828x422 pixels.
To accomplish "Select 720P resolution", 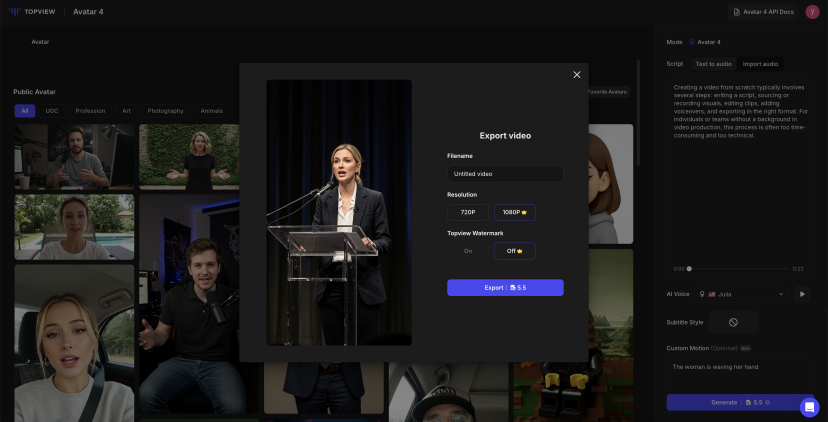I will pos(468,212).
